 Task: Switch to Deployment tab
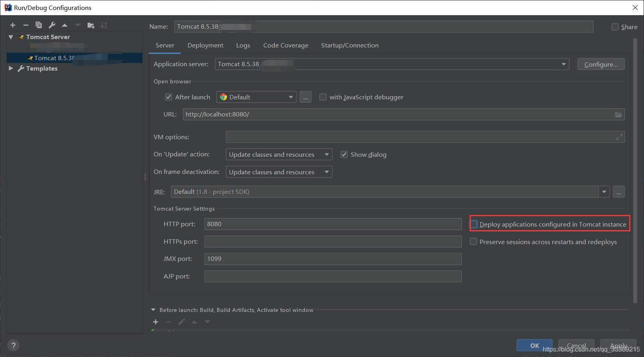point(205,45)
